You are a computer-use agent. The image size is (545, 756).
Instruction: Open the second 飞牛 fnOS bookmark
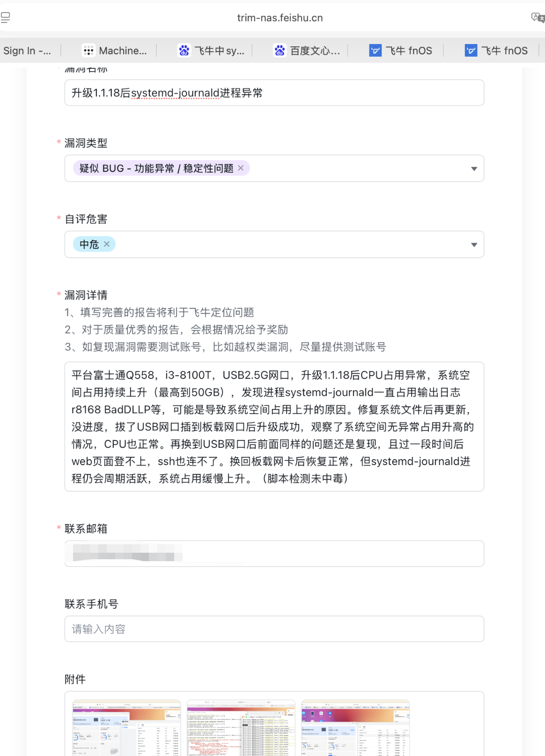click(496, 51)
